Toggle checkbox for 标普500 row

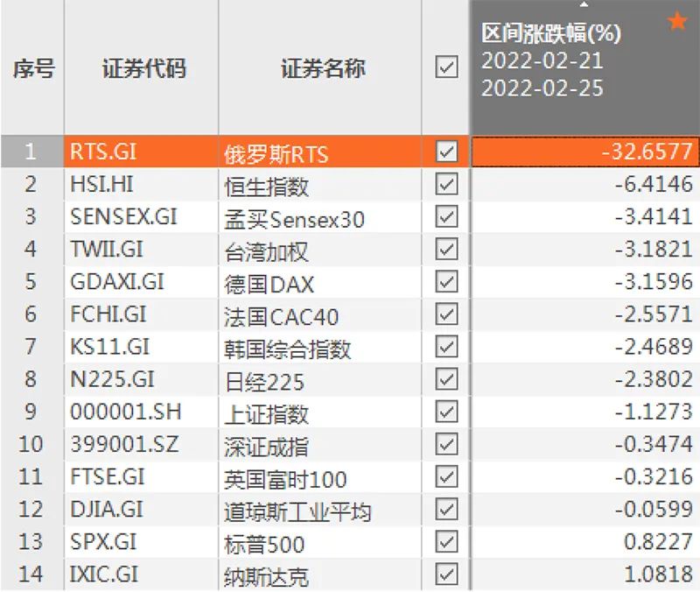pyautogui.click(x=446, y=542)
